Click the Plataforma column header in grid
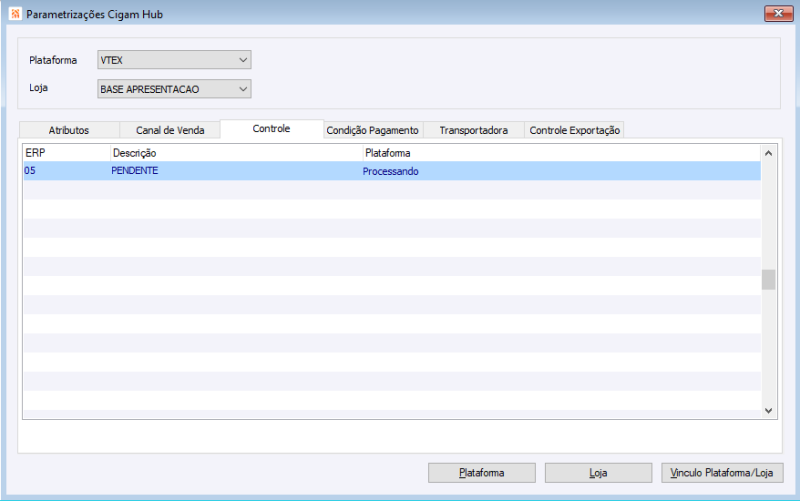800x501 pixels. click(x=561, y=153)
